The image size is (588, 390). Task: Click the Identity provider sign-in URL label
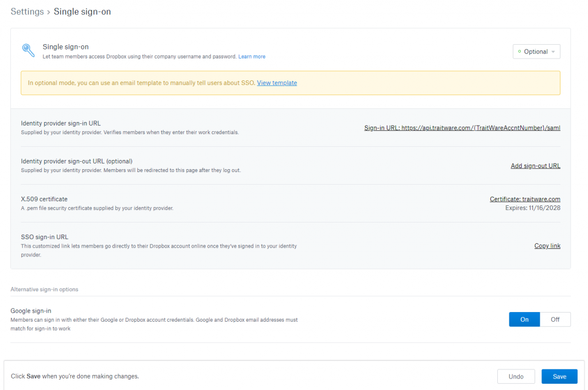[x=61, y=123]
